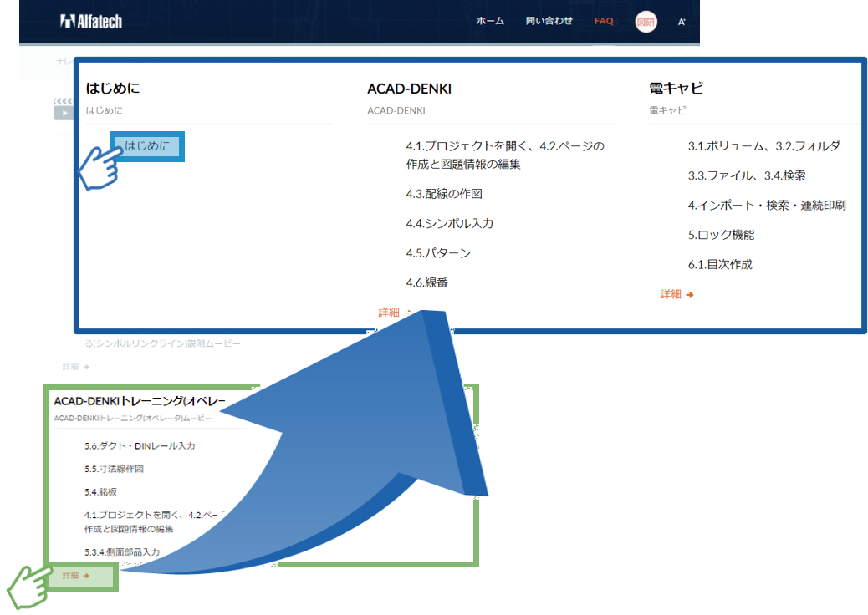
Task: Open 6.1.目次作成 link
Action: 720,264
